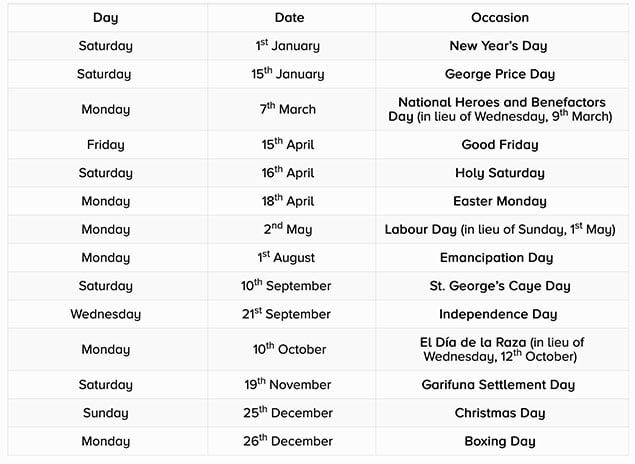Click the Holy Saturday occasion
Screen dimensions: 635x464
pos(499,173)
